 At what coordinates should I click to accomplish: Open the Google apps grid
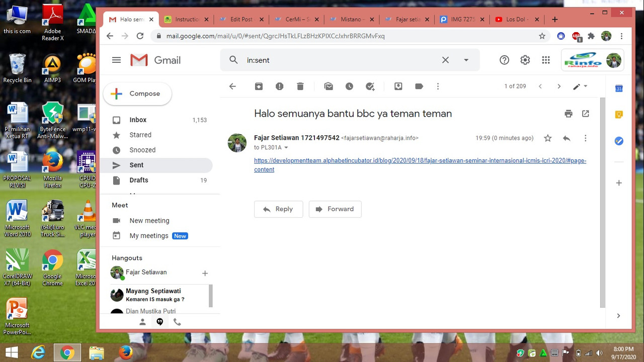pos(546,60)
